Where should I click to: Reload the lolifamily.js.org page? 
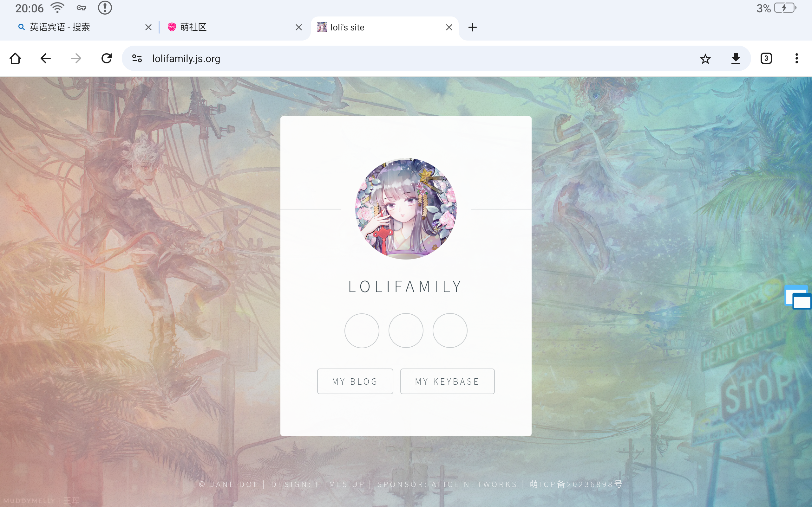click(107, 58)
